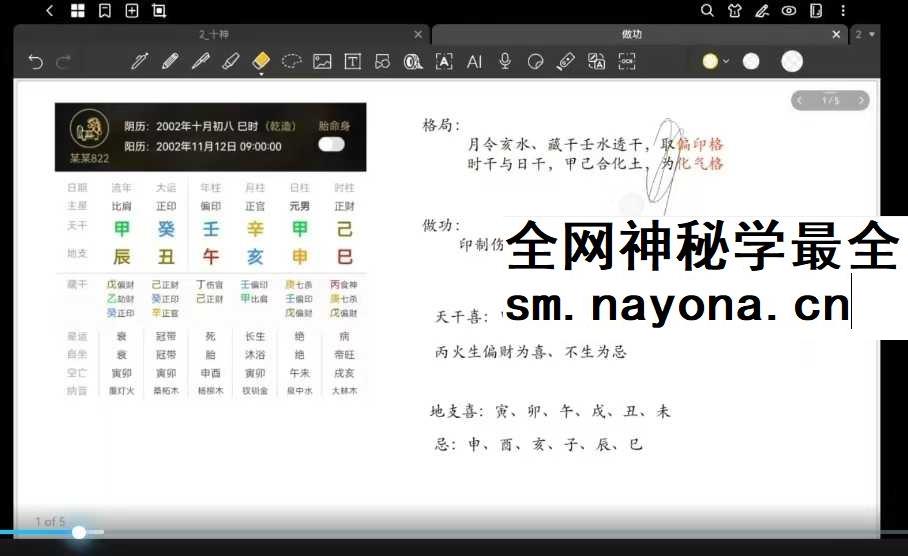The height and width of the screenshot is (556, 908).
Task: Select the ballpoint pen tool
Action: (x=200, y=61)
